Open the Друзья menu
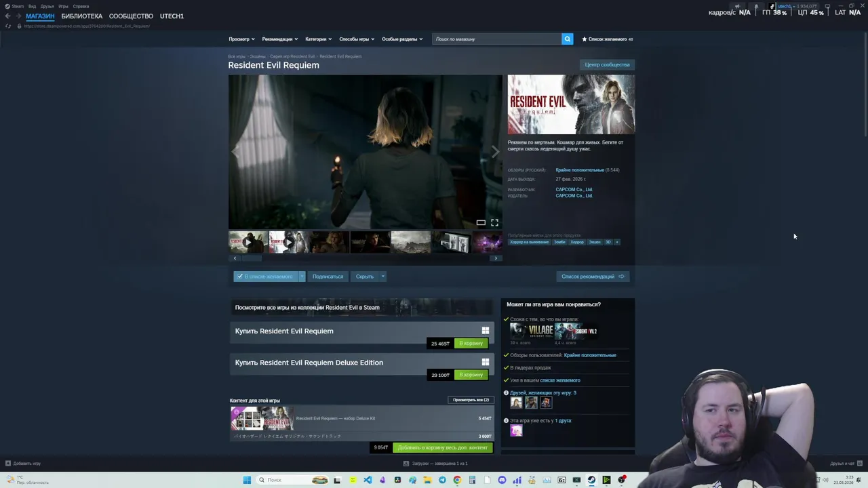The width and height of the screenshot is (868, 488). (47, 6)
